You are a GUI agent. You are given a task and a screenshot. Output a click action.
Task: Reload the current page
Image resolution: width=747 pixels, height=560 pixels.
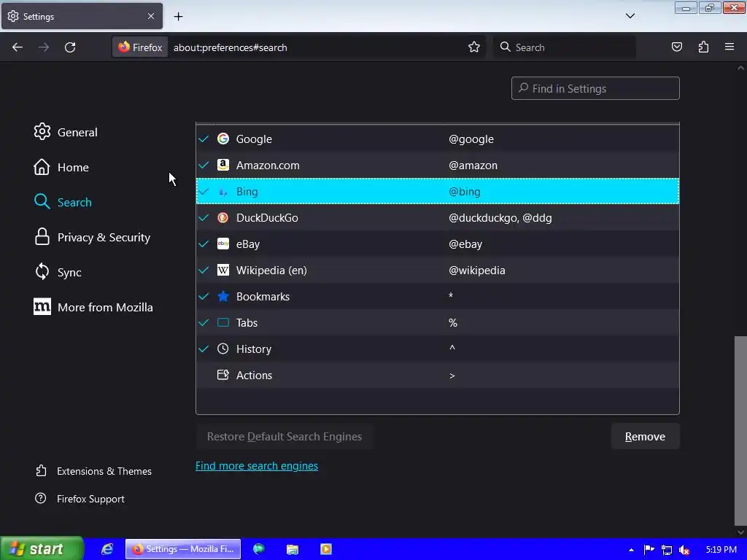click(x=70, y=47)
